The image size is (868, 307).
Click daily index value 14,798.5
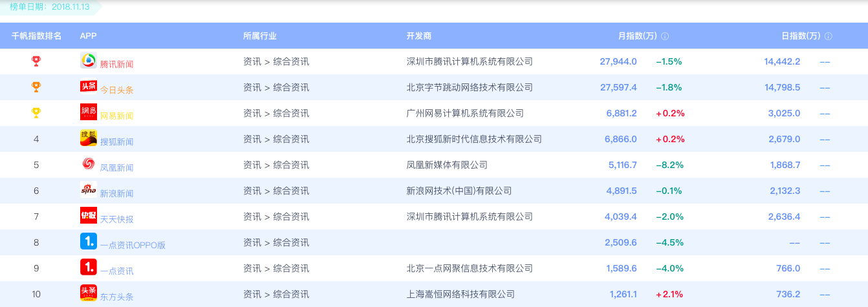782,87
